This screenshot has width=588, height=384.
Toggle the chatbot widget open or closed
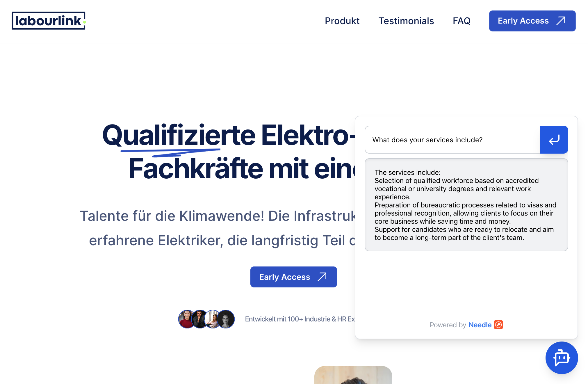pos(562,358)
